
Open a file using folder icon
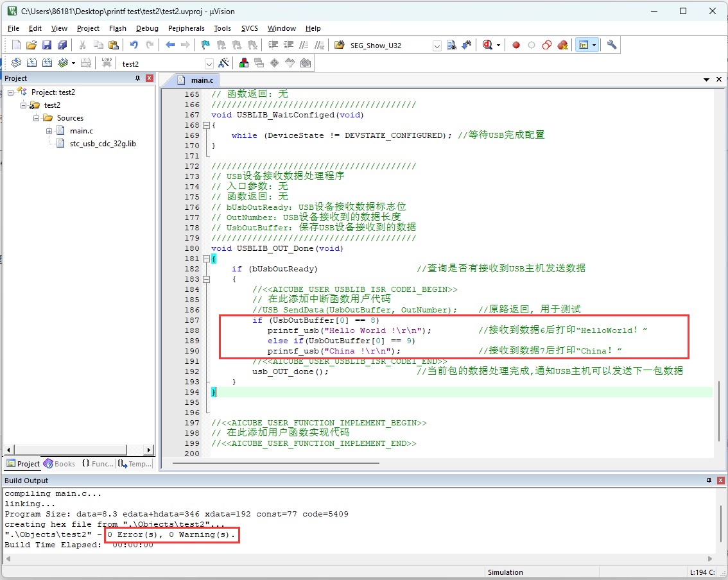(31, 45)
